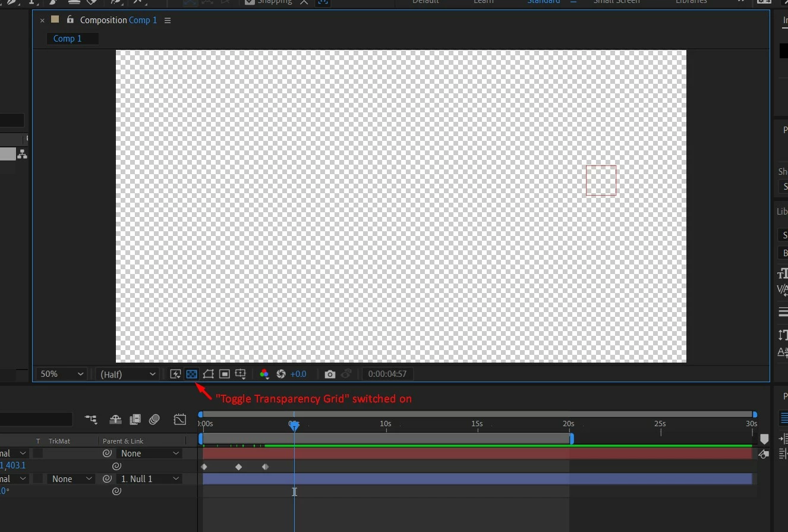Click the work area end handle at 20s
The image size is (788, 532).
coord(572,439)
